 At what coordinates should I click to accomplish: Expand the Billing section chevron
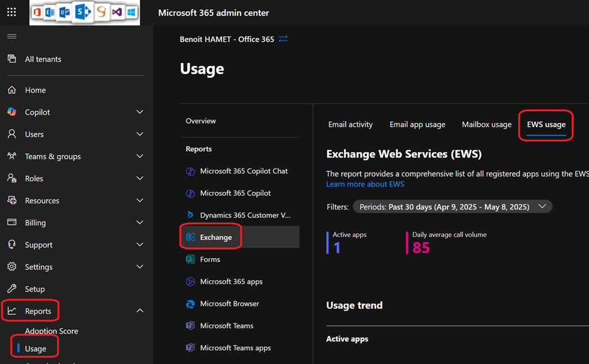(140, 223)
